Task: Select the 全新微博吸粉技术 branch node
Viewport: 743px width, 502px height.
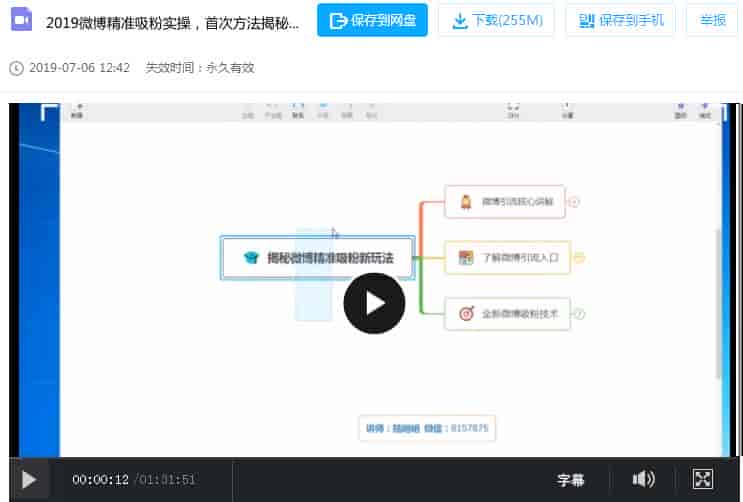Action: point(507,314)
